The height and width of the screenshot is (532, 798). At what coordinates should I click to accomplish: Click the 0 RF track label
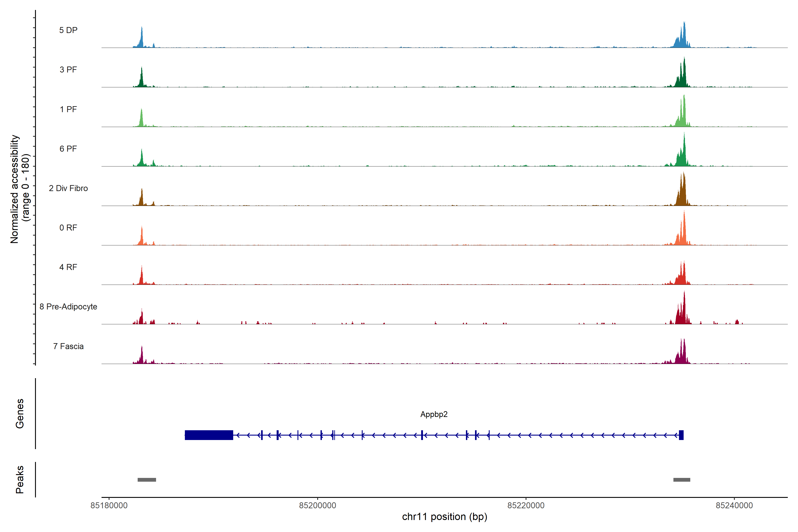pyautogui.click(x=68, y=228)
